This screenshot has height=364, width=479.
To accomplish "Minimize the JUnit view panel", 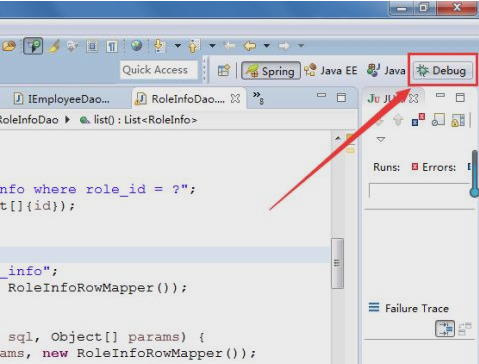I will coord(440,95).
